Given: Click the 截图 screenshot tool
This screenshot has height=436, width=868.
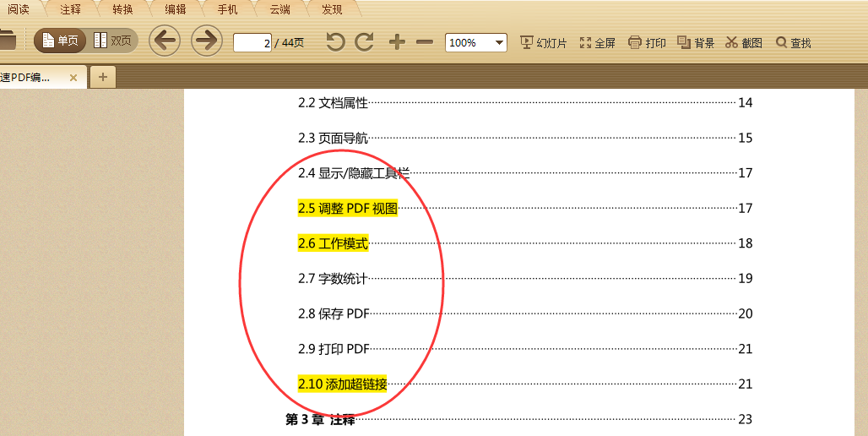Looking at the screenshot, I should [x=744, y=42].
